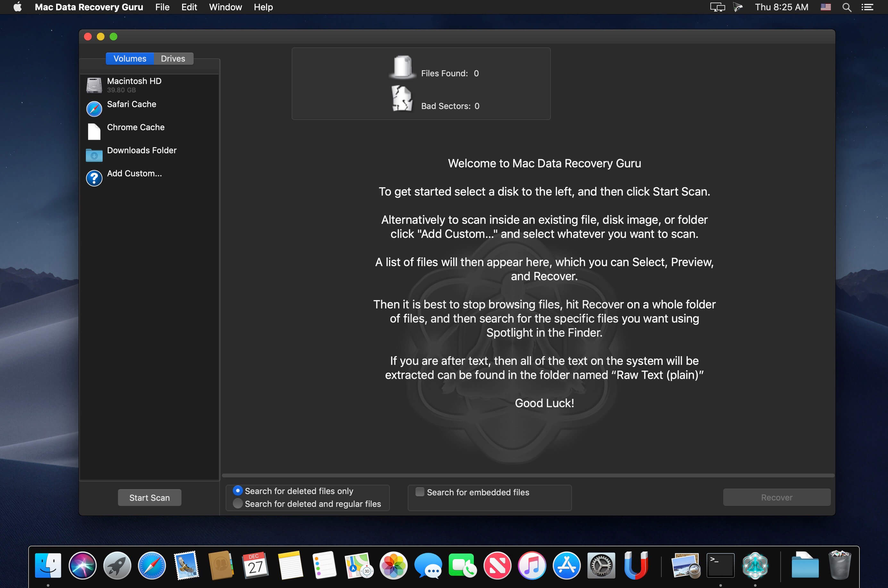Select the Chrome Cache list entry text
This screenshot has height=588, width=888.
[136, 127]
